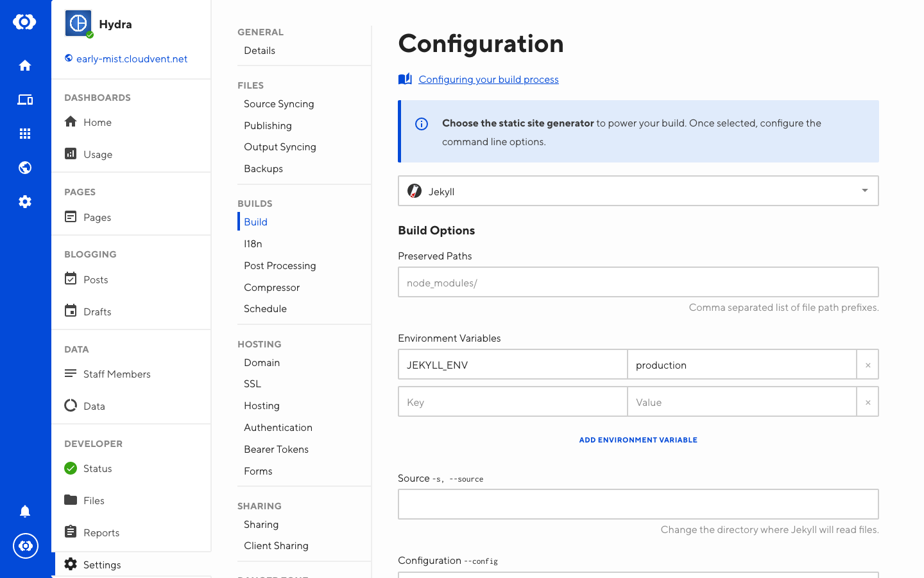The image size is (924, 578).
Task: Click the CloudCannon logo at top of blue rail
Action: point(24,22)
